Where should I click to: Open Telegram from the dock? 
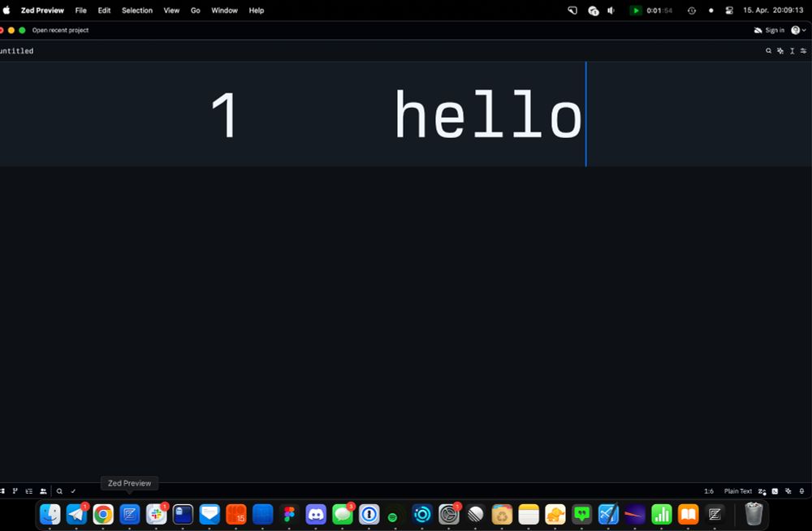[x=76, y=515]
